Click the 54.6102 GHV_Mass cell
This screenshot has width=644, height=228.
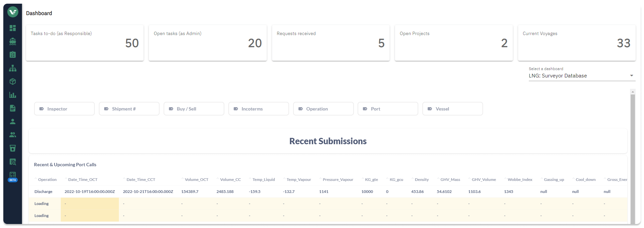(444, 192)
